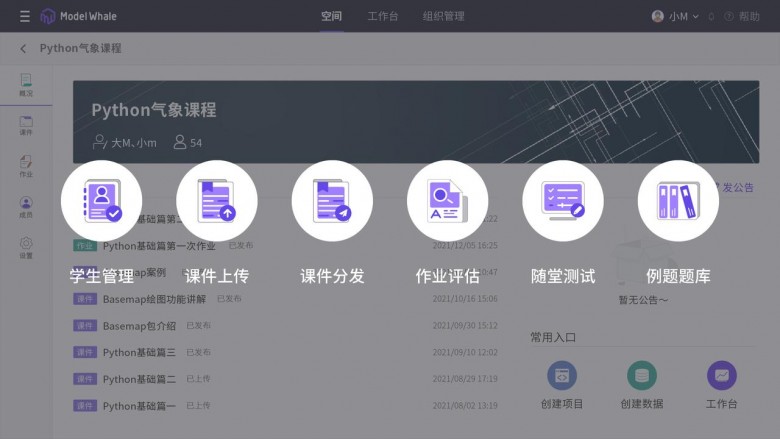Click 已发布 status beside Basemap包介绍

click(x=198, y=326)
